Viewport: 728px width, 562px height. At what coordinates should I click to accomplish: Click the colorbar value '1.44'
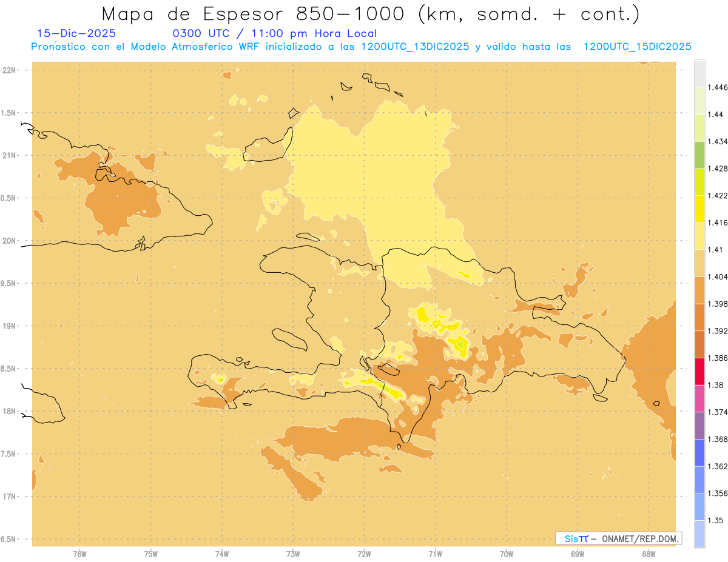pyautogui.click(x=716, y=115)
